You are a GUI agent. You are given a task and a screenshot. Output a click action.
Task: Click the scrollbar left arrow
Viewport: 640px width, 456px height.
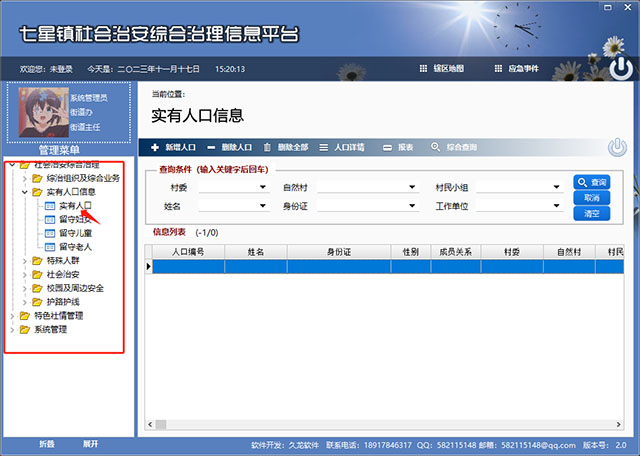[x=150, y=425]
